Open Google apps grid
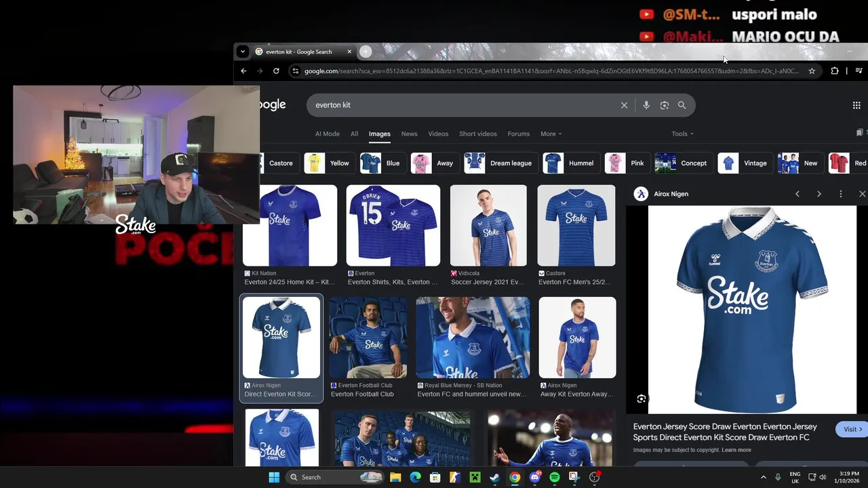This screenshot has width=868, height=488. [856, 105]
